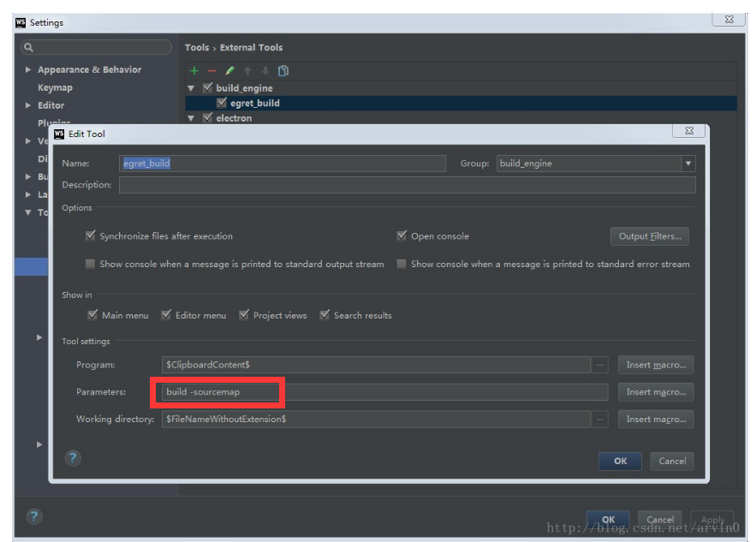Viewport: 756px width, 542px height.
Task: Click the Move Up arrow icon
Action: point(247,71)
